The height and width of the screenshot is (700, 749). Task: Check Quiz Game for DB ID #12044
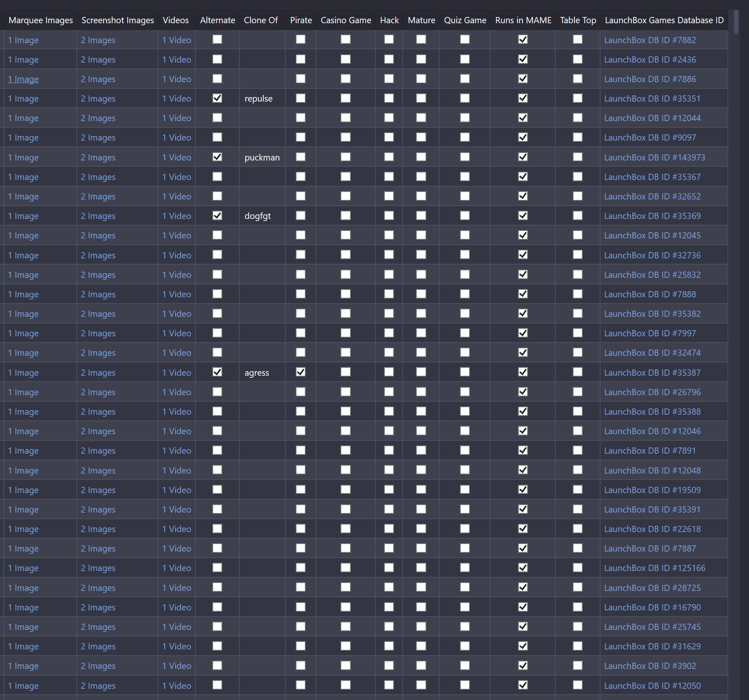point(465,118)
